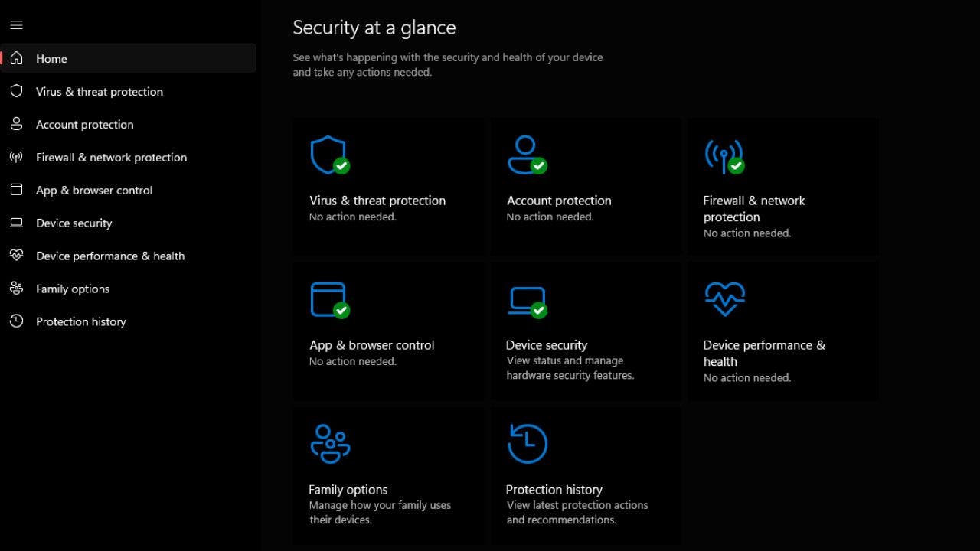Open "View status and manage hardware security features"
The width and height of the screenshot is (980, 551).
[x=570, y=368]
